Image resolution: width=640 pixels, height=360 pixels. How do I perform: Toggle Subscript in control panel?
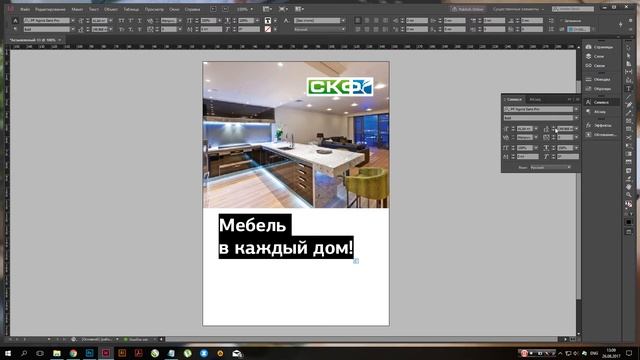pos(131,29)
